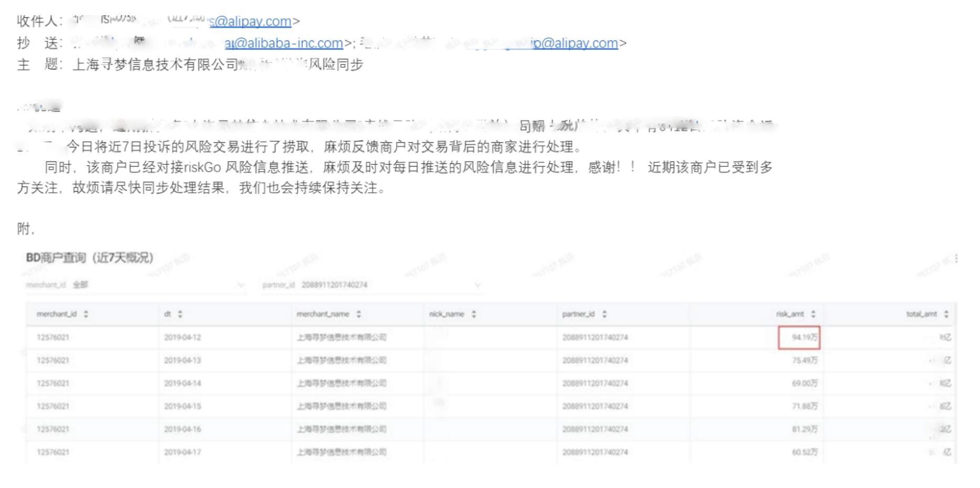Open the CC email link ending ip@alipay.com

[x=574, y=43]
